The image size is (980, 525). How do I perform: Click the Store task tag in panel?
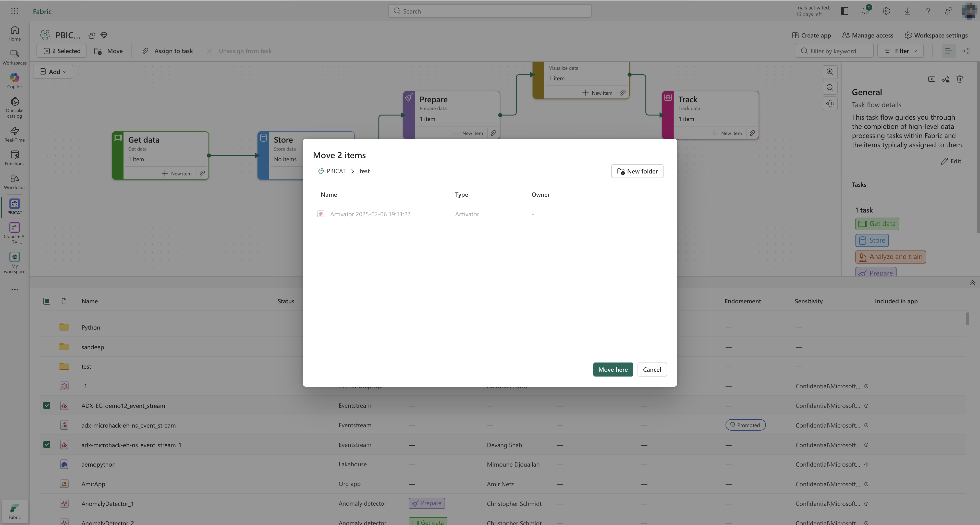(x=872, y=240)
